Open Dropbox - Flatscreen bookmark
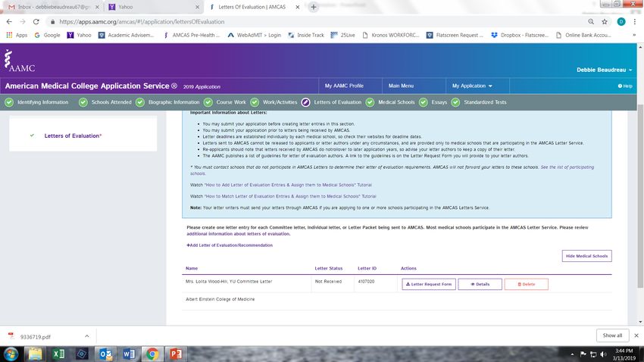The image size is (644, 362). click(520, 36)
